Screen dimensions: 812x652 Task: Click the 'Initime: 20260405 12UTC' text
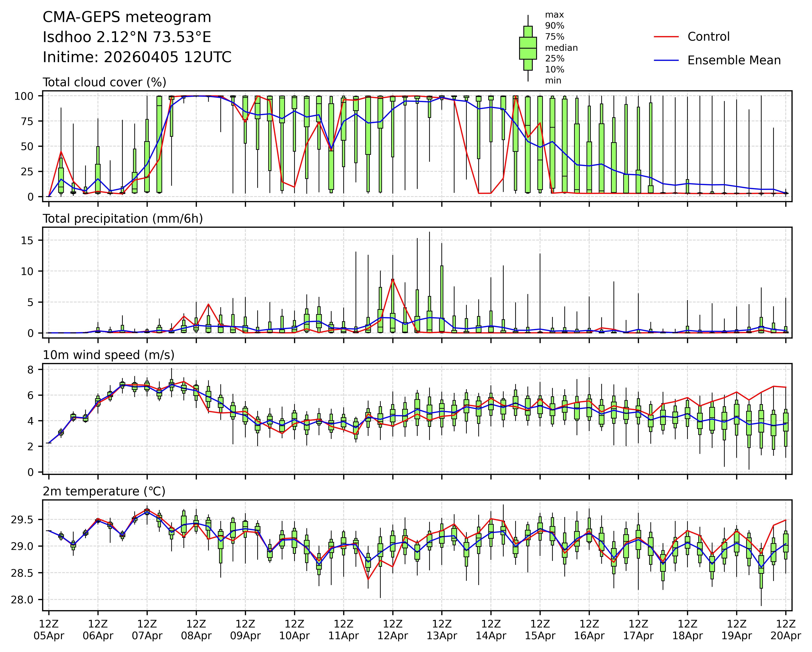[x=137, y=57]
